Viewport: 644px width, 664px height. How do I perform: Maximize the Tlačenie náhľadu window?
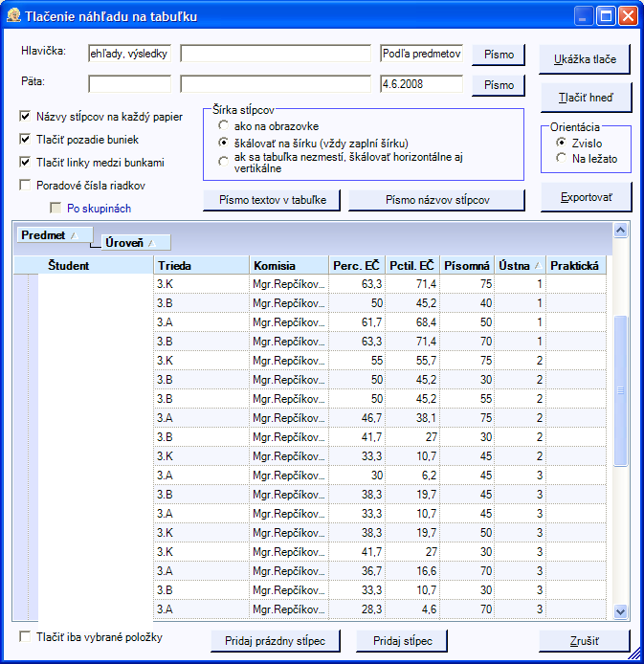tap(606, 16)
